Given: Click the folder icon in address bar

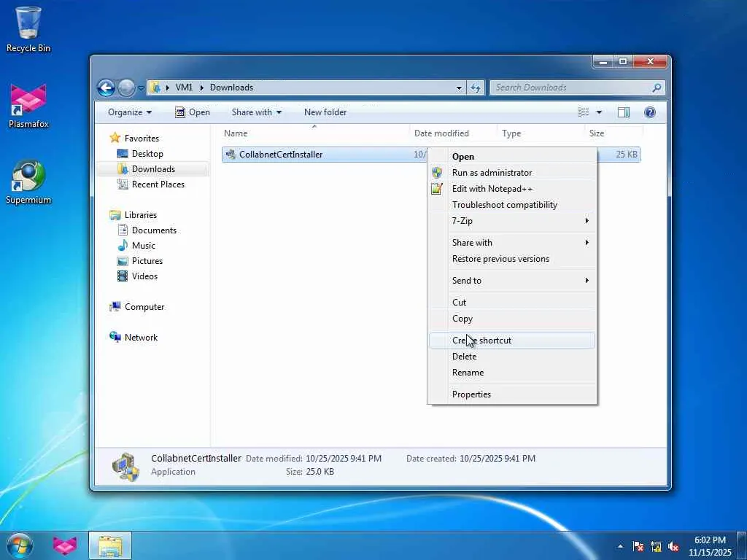Looking at the screenshot, I should tap(155, 87).
